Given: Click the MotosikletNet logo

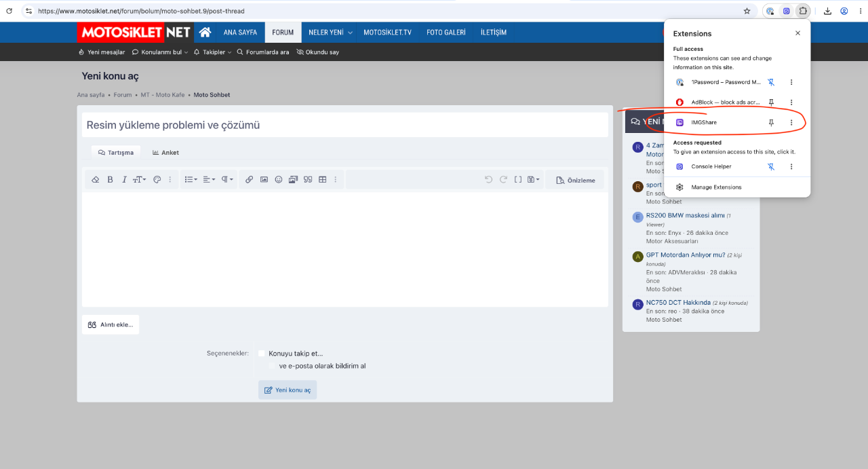Looking at the screenshot, I should [x=134, y=32].
